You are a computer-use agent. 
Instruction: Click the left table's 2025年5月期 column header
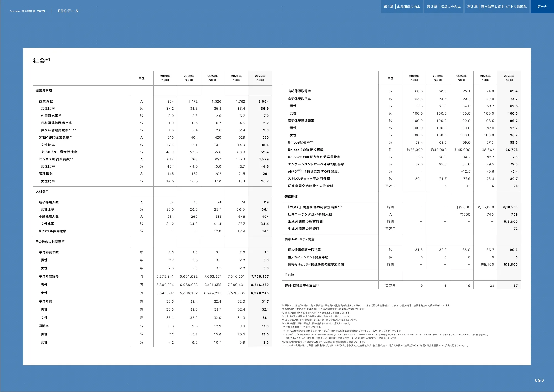(x=260, y=78)
